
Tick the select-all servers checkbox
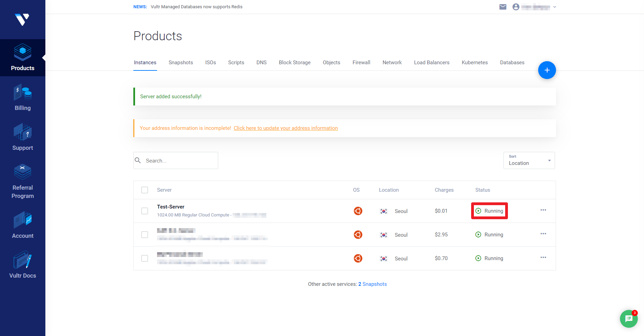coord(145,190)
